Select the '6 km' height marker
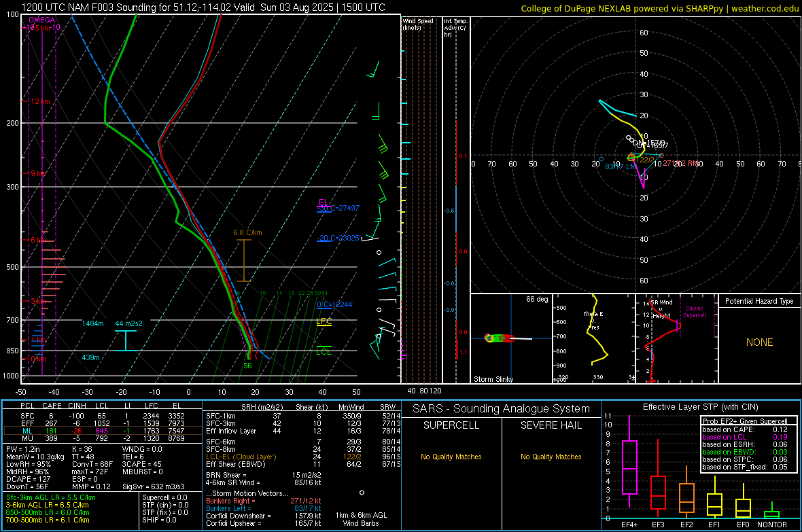The image size is (802, 532). tap(38, 240)
